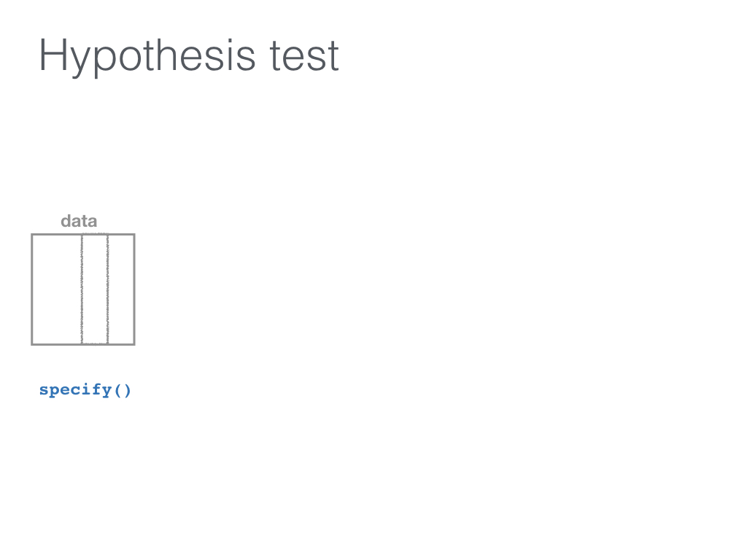Click the letter "d" in data label

pos(65,221)
